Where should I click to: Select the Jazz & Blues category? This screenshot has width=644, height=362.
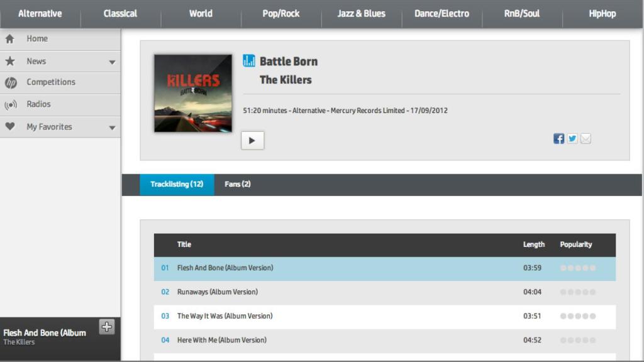click(x=361, y=13)
